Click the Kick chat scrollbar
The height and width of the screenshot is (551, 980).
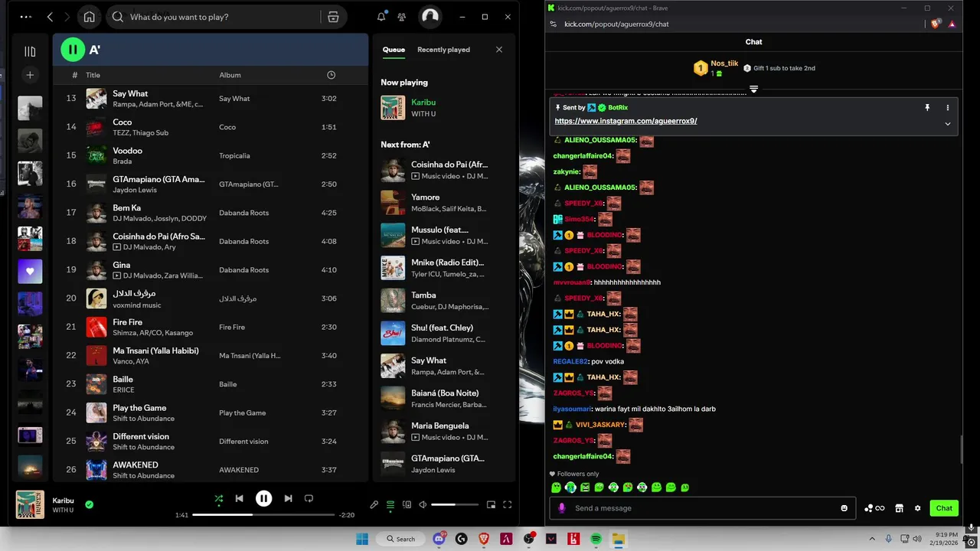pyautogui.click(x=962, y=449)
